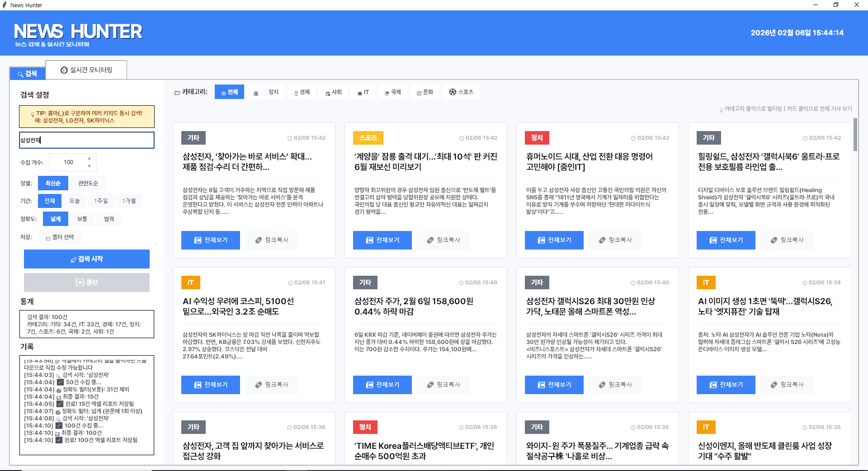The image size is (868, 471).
Task: Set period to 1개월
Action: click(129, 201)
